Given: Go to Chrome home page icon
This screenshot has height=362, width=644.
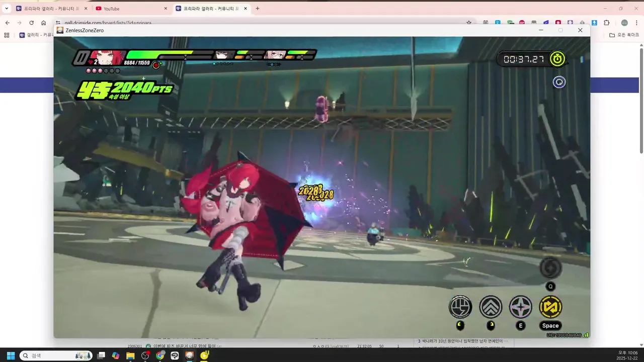Looking at the screenshot, I should pyautogui.click(x=43, y=23).
